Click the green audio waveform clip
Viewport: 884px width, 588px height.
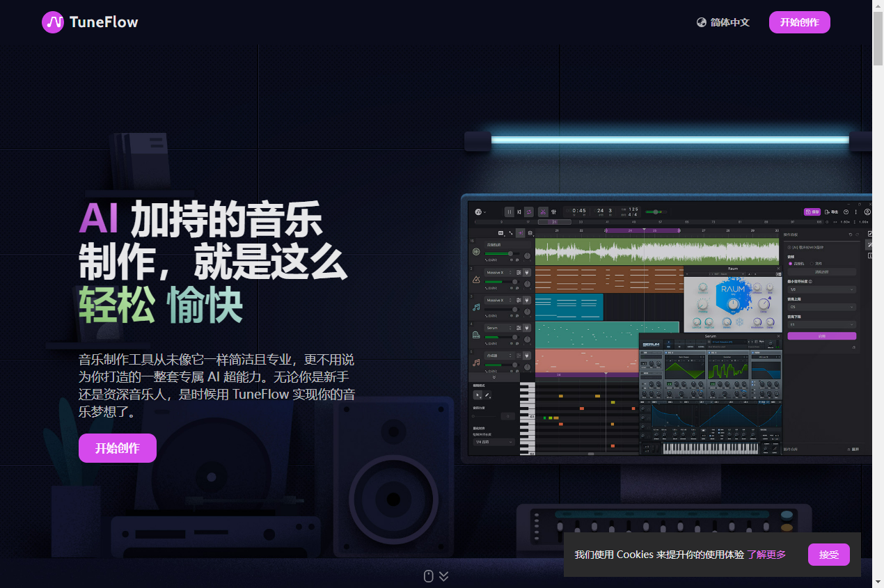point(657,252)
